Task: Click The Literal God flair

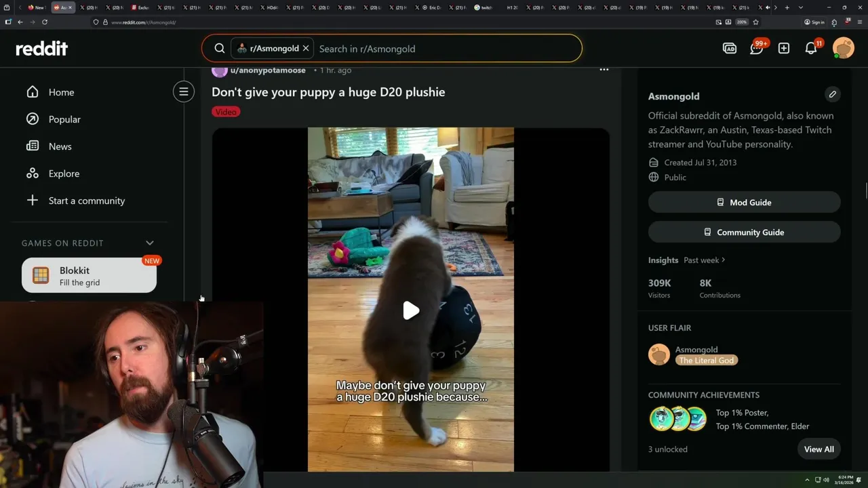Action: tap(707, 361)
